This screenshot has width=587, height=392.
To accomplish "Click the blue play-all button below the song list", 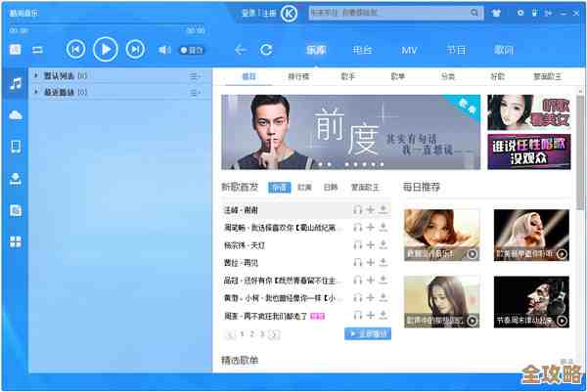I will (x=368, y=333).
